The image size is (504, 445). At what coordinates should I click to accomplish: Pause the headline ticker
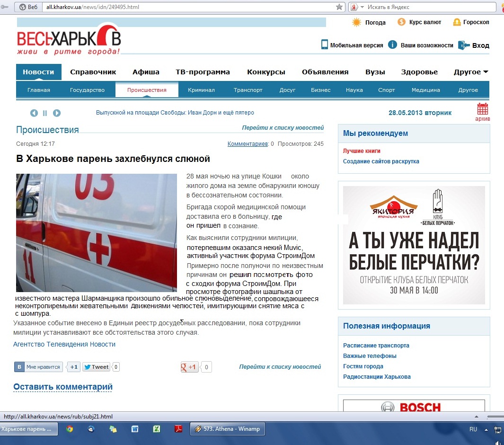pyautogui.click(x=45, y=113)
